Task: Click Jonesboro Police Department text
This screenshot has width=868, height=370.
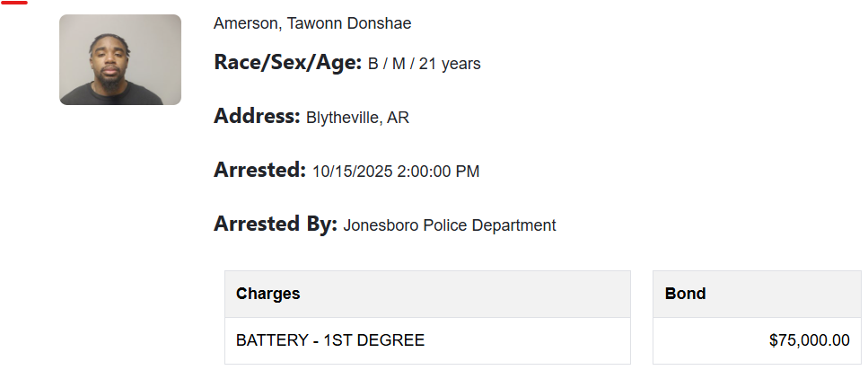Action: [x=449, y=225]
